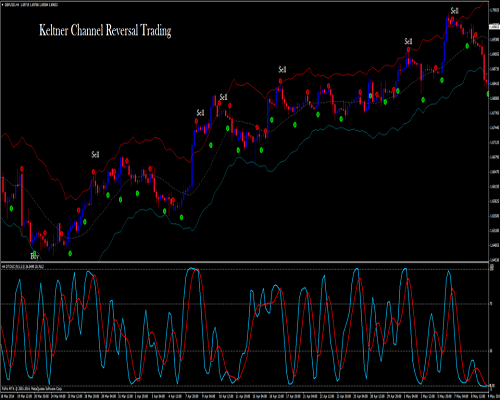Viewport: 500px width, 400px height.
Task: Select the highest Sell label at top right
Action: pos(455,11)
